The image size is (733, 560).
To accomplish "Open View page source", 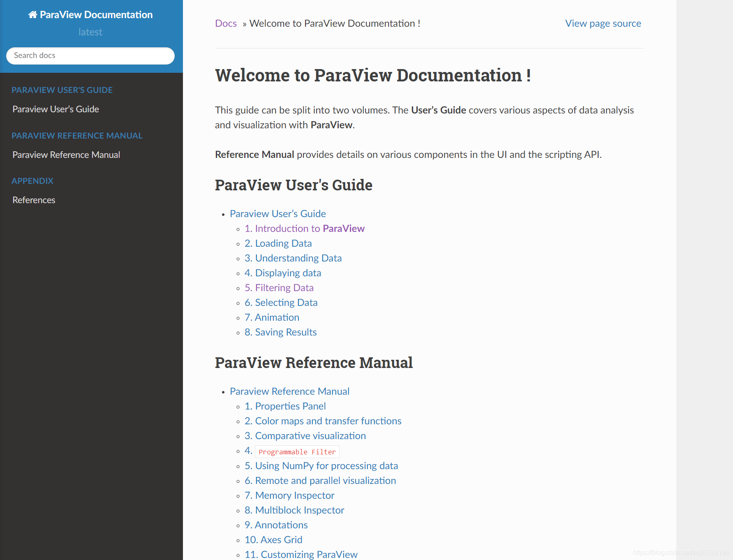I will pos(603,23).
